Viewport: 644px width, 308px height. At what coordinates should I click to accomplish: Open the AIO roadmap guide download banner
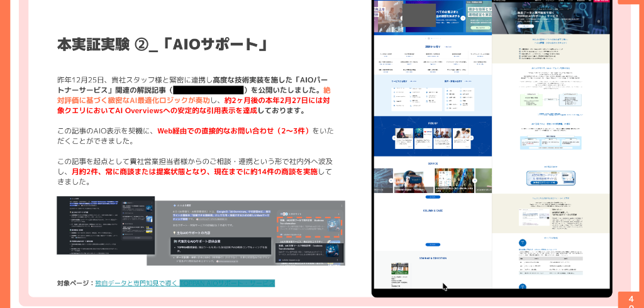pyautogui.click(x=550, y=179)
